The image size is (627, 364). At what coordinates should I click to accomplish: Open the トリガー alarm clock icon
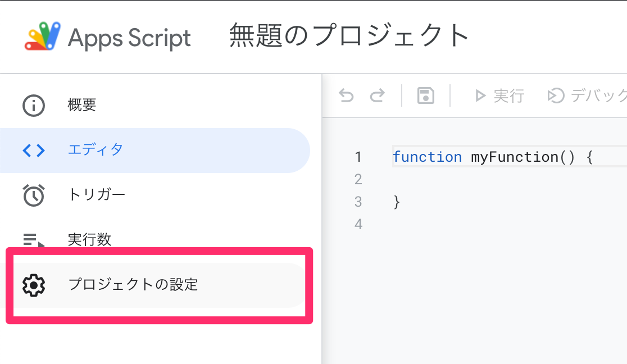(34, 195)
